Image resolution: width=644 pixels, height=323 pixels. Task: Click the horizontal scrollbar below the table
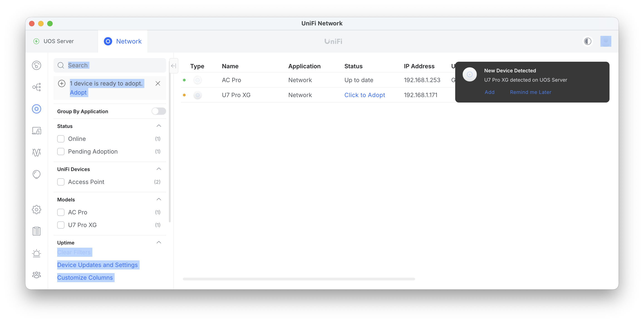pos(299,279)
